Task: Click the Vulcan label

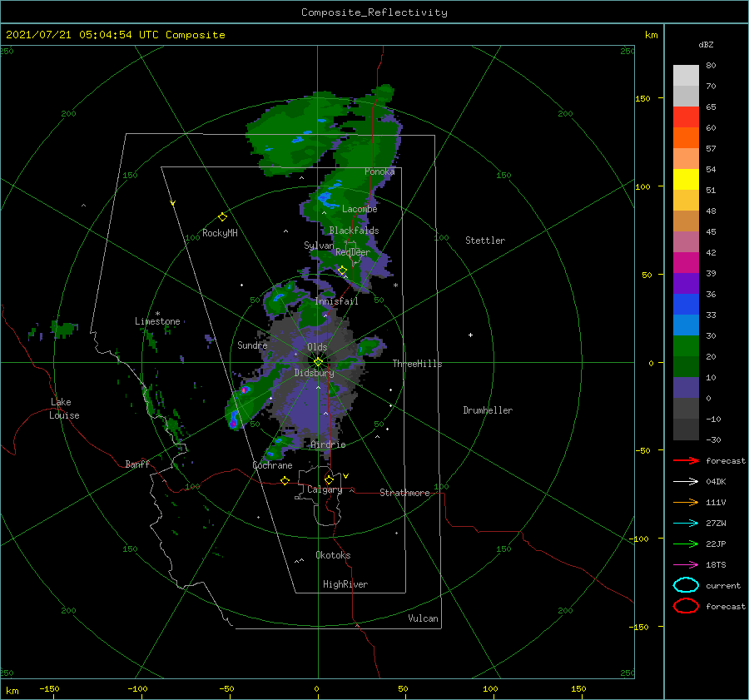Action: coord(424,618)
